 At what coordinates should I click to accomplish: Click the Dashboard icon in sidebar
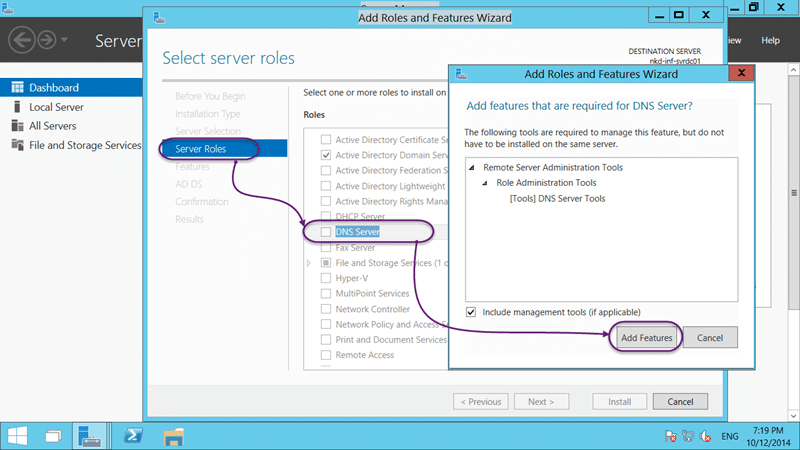[17, 87]
